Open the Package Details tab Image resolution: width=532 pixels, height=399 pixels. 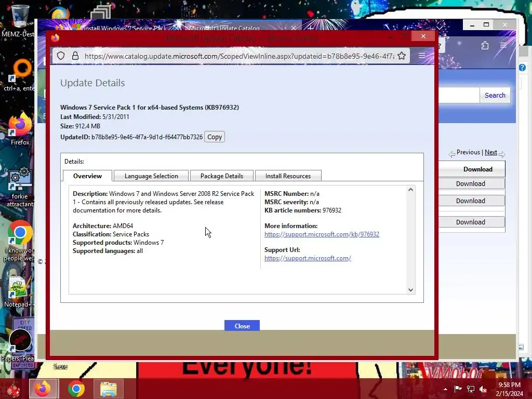click(x=221, y=176)
